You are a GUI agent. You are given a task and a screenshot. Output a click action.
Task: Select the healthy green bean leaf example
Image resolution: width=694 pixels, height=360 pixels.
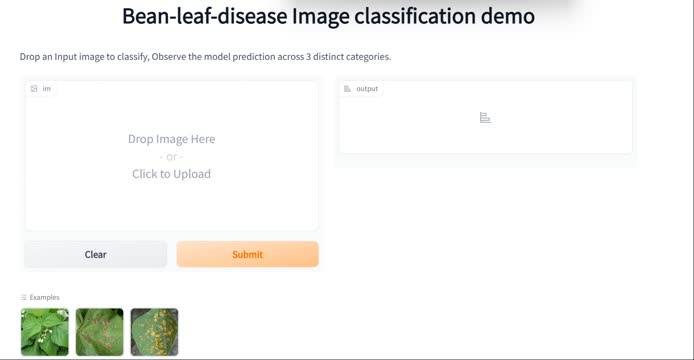click(x=45, y=332)
